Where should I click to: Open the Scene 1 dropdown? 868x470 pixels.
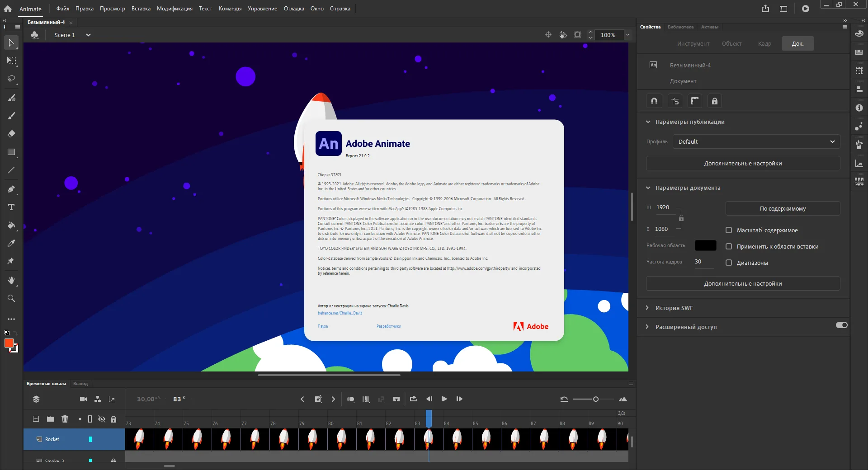88,35
